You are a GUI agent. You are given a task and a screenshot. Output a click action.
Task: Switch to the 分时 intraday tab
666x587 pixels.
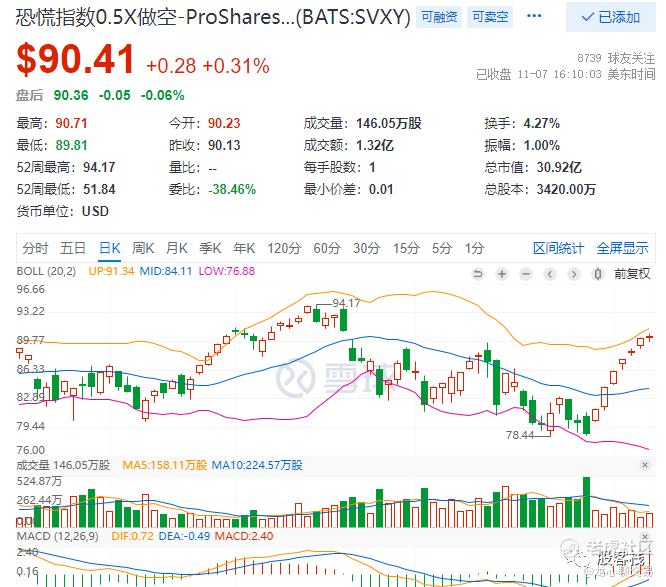[x=35, y=248]
